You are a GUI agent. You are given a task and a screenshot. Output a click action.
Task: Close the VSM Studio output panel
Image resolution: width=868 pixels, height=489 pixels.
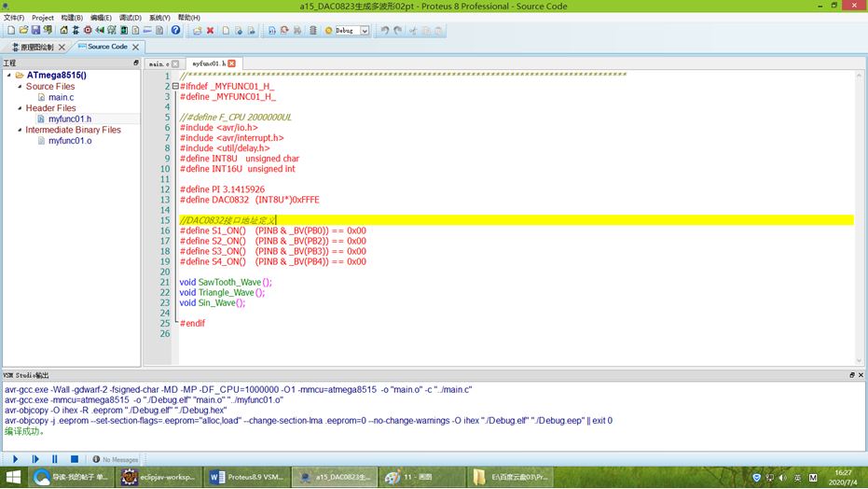coord(861,375)
